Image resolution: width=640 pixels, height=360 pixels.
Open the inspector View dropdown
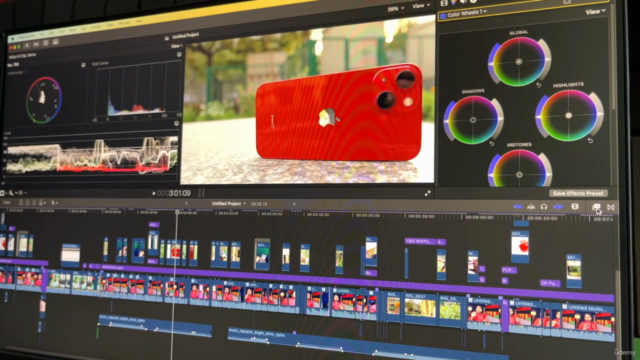coord(596,12)
